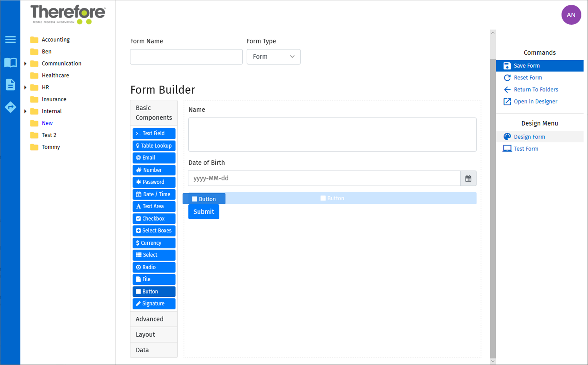Open the date picker calendar for Date of Birth
Viewport: 588px width, 365px height.
468,178
